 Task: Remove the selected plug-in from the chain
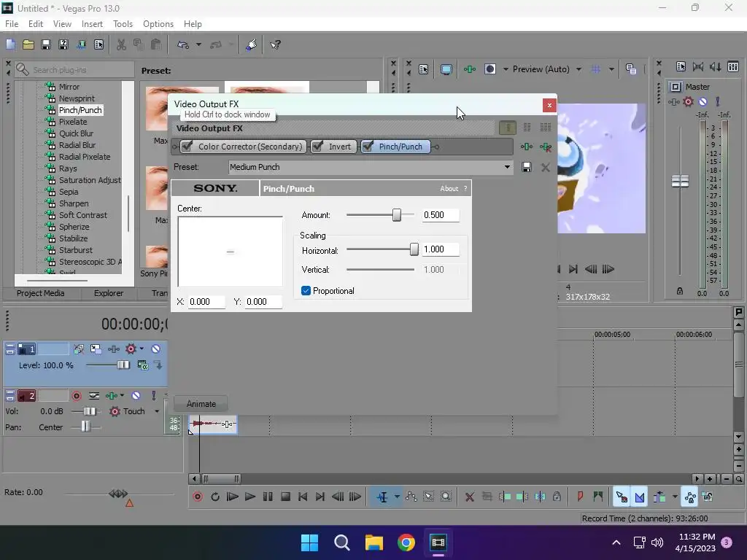pos(546,147)
